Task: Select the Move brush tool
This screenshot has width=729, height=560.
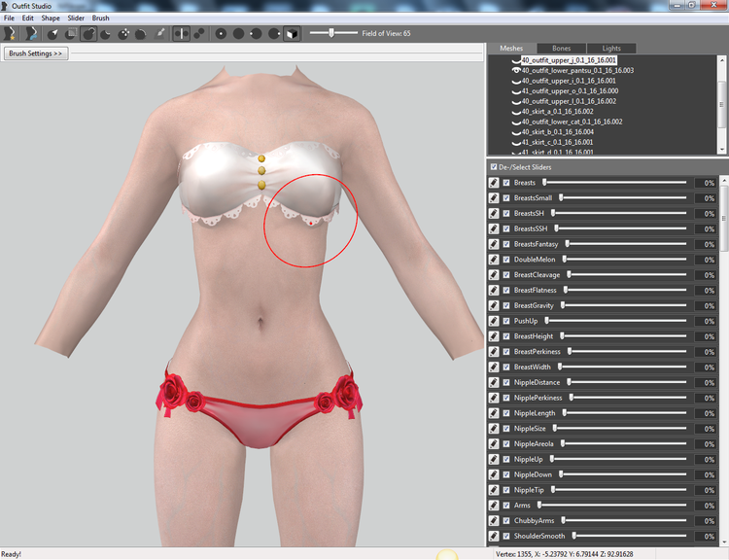Action: tap(123, 34)
